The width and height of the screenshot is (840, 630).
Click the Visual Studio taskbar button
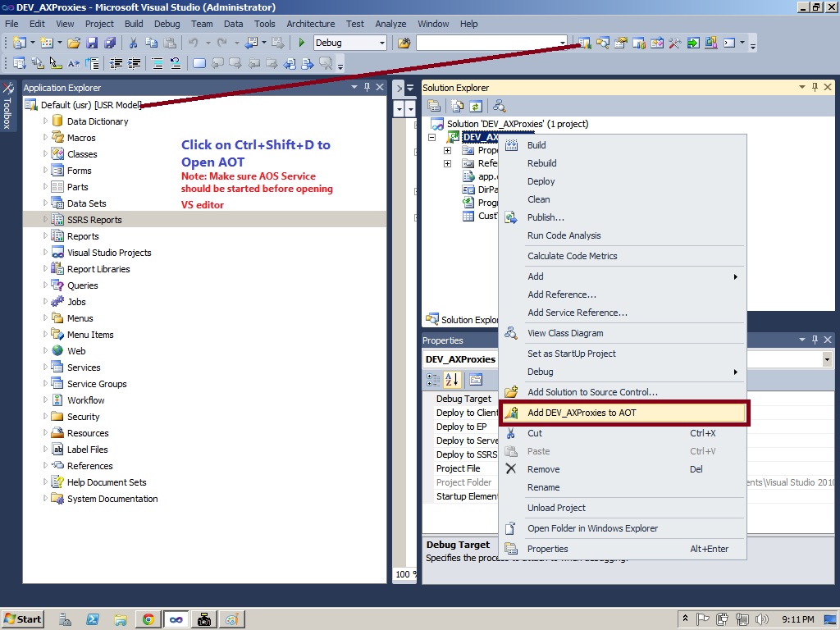click(176, 620)
